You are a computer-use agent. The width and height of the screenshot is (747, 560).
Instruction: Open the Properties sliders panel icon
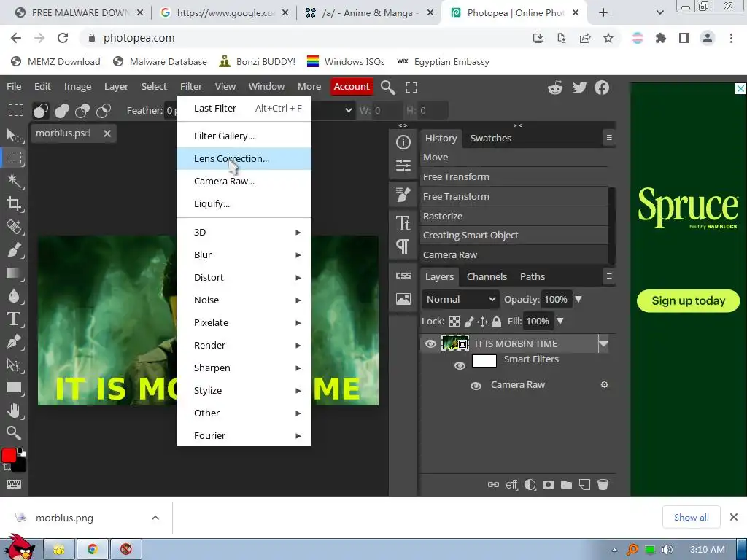coord(403,166)
